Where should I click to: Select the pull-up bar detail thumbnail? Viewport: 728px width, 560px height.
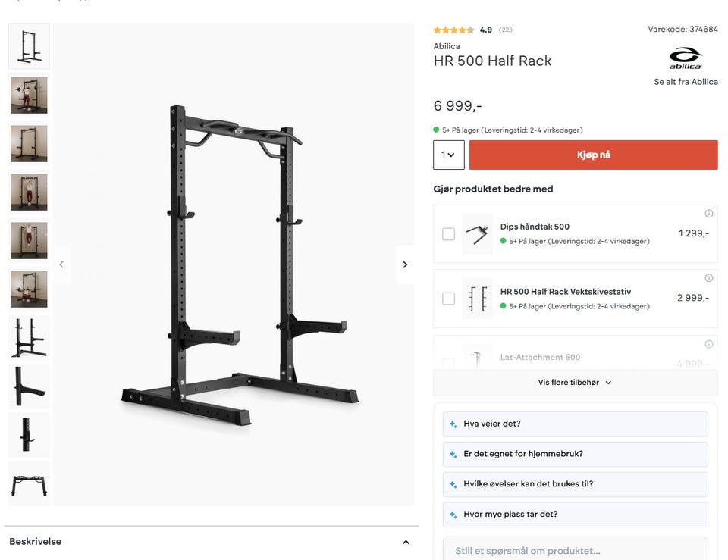click(x=29, y=483)
